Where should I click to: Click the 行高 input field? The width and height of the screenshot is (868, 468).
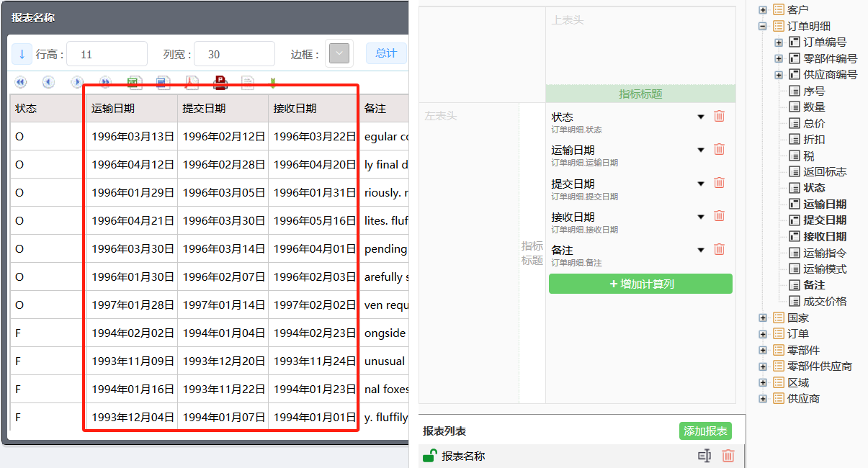108,54
